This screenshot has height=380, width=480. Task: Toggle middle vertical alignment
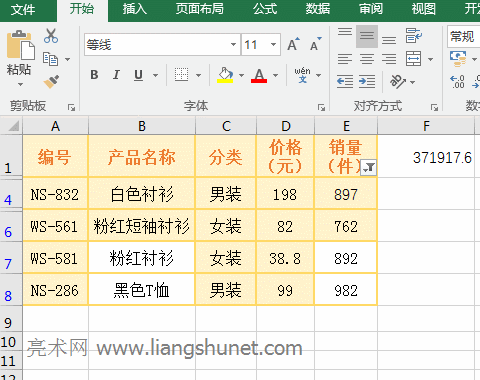point(367,36)
